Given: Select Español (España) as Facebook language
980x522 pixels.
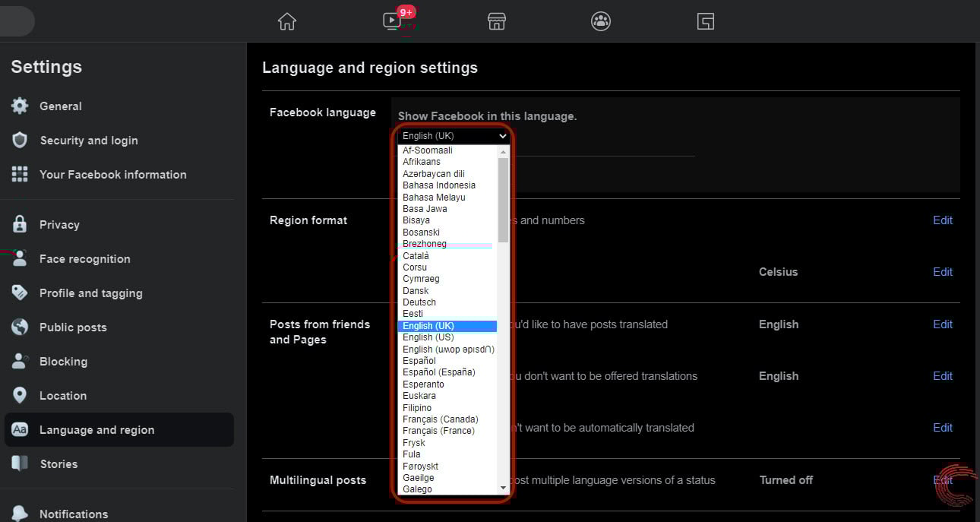Looking at the screenshot, I should click(x=439, y=372).
